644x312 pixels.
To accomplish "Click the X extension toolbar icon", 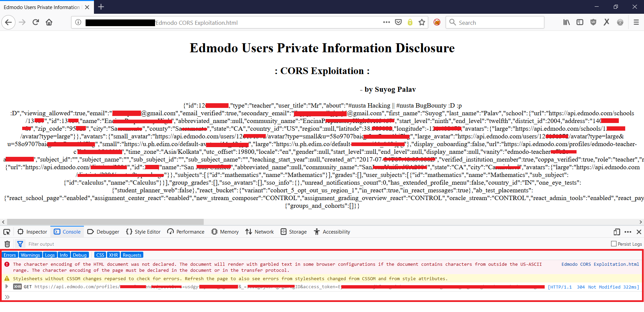I will point(606,22).
